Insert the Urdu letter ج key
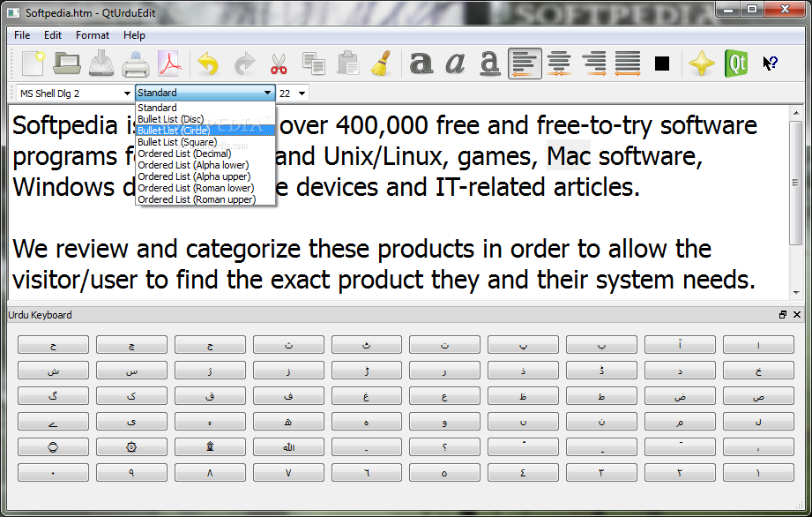Image resolution: width=812 pixels, height=517 pixels. [x=210, y=344]
